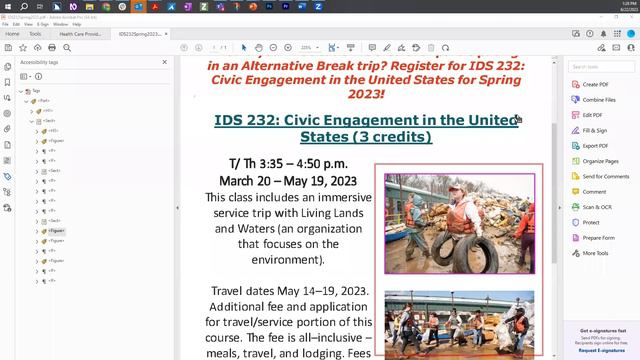Collapse the right tools pane arrow
Viewport: 640px width, 360px height.
click(x=560, y=208)
